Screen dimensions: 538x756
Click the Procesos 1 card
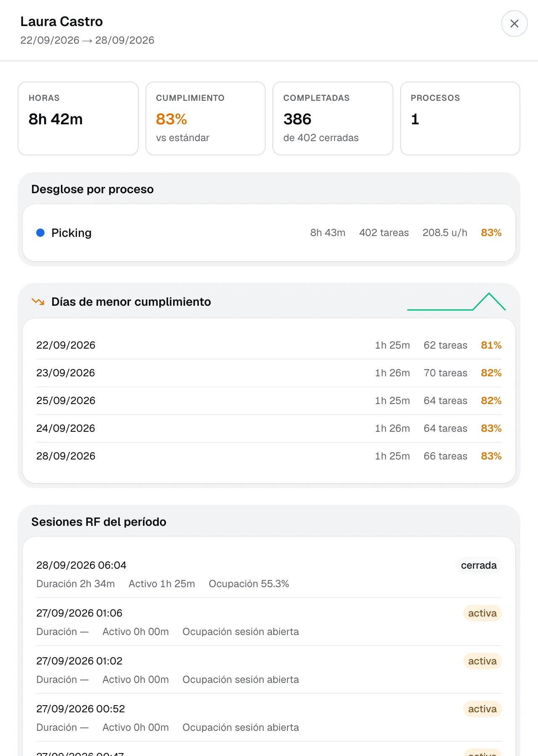point(460,118)
